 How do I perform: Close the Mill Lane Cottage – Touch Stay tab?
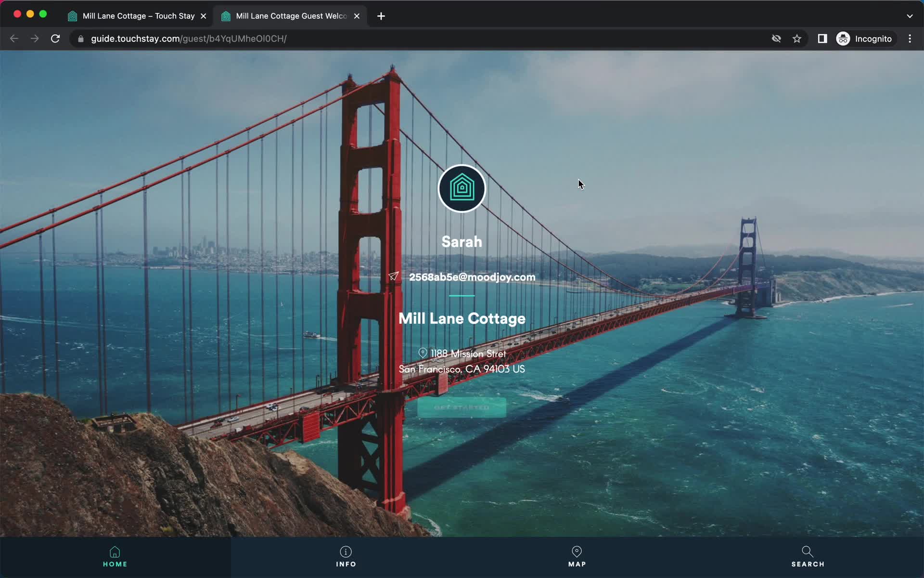pyautogui.click(x=204, y=16)
